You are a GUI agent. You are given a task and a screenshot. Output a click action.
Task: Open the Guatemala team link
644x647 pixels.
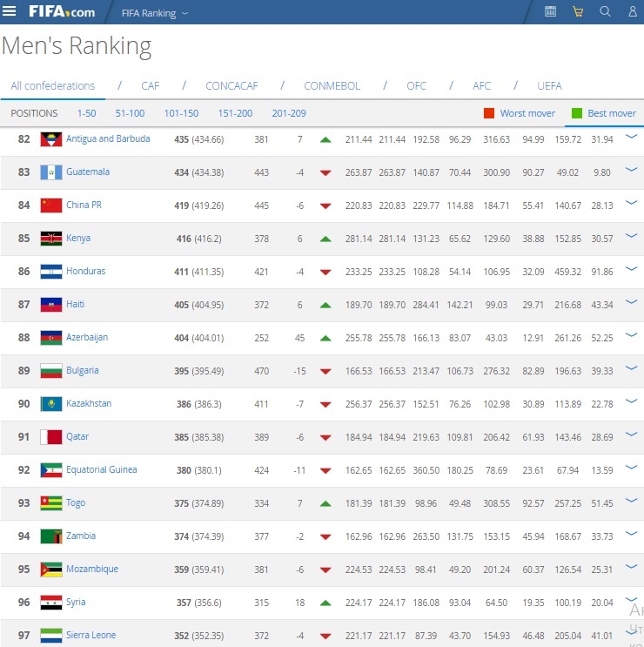88,172
